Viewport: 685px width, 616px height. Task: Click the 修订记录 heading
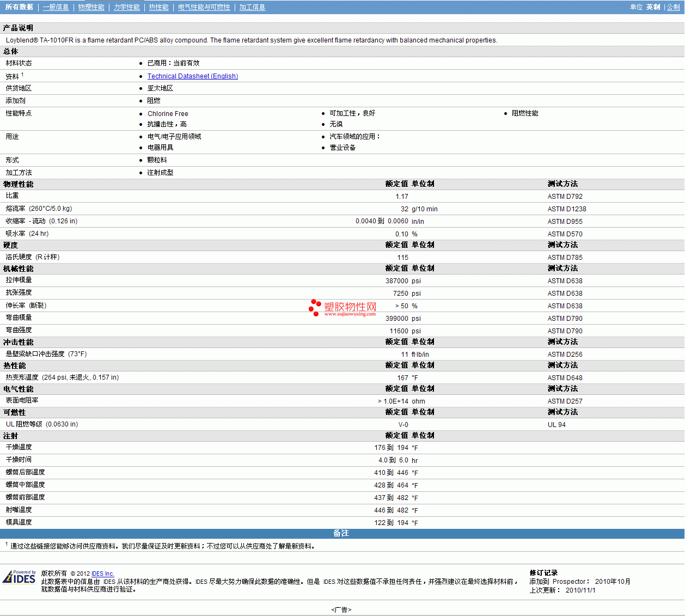coord(543,573)
